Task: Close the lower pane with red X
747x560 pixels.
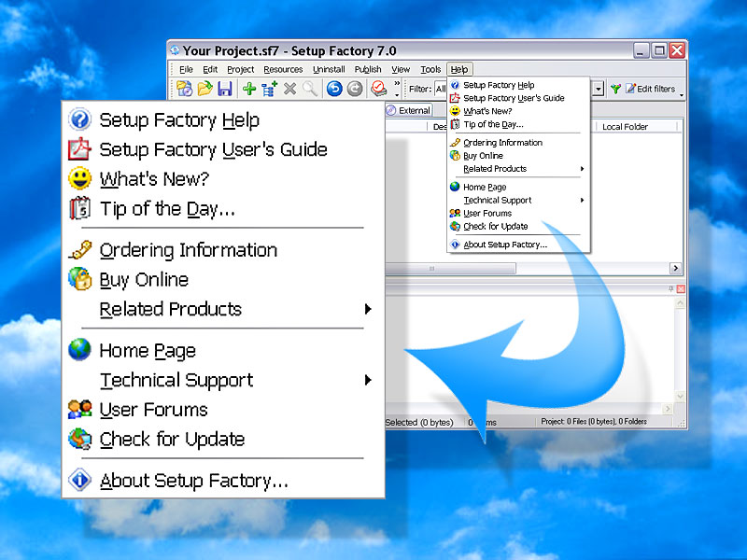Action: pos(681,288)
